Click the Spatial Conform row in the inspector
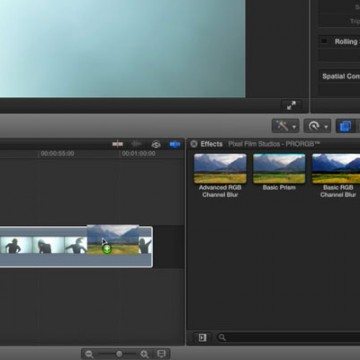 pos(339,76)
